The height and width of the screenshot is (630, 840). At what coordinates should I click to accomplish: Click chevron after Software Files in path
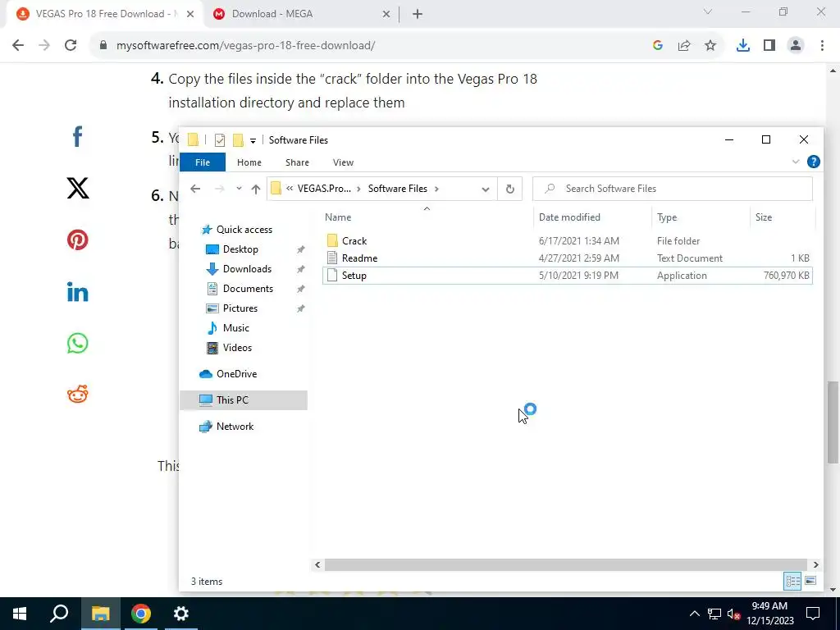click(437, 189)
